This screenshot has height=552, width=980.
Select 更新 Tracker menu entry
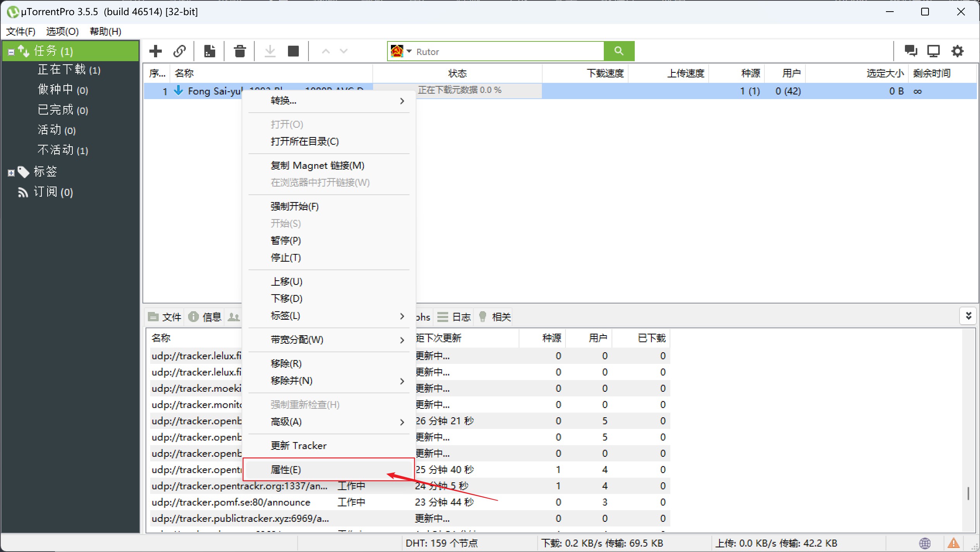click(329, 446)
